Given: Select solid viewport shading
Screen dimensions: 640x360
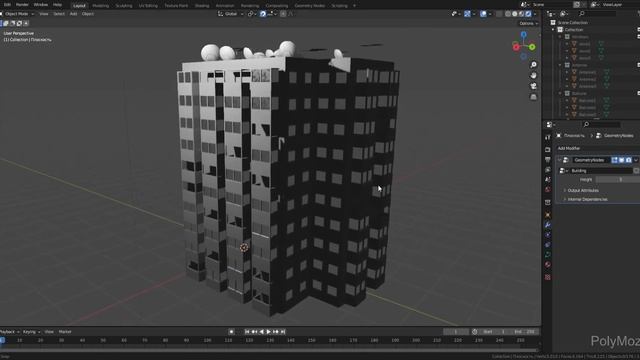Looking at the screenshot, I should coord(515,14).
